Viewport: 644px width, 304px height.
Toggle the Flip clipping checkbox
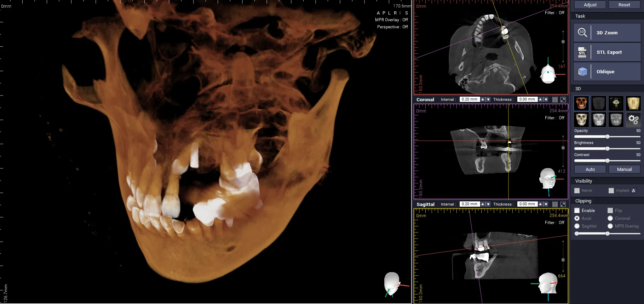610,211
